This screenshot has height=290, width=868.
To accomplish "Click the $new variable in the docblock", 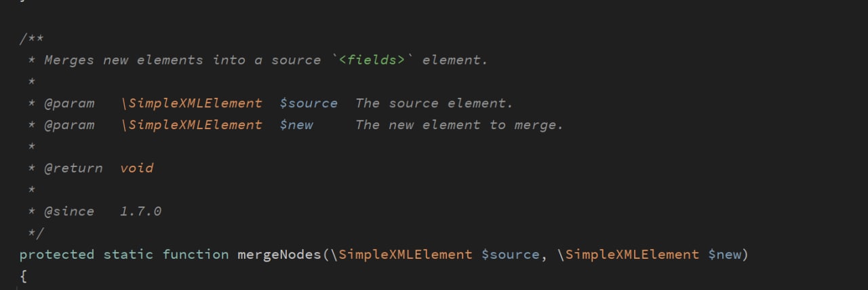I will 296,125.
